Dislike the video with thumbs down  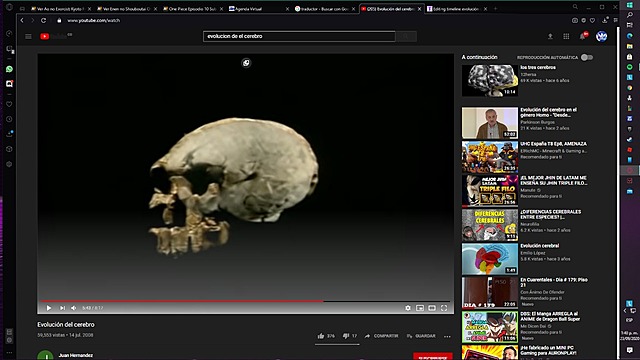tap(346, 336)
